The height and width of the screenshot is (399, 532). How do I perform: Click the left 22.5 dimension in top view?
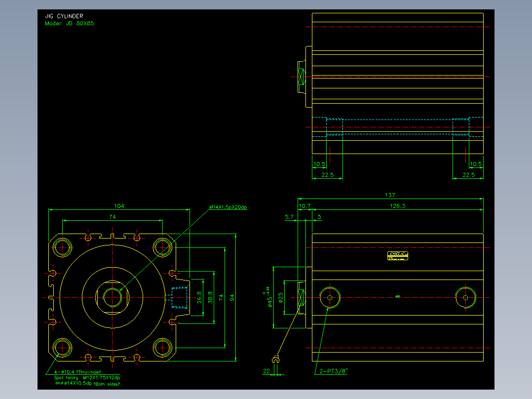pos(327,175)
